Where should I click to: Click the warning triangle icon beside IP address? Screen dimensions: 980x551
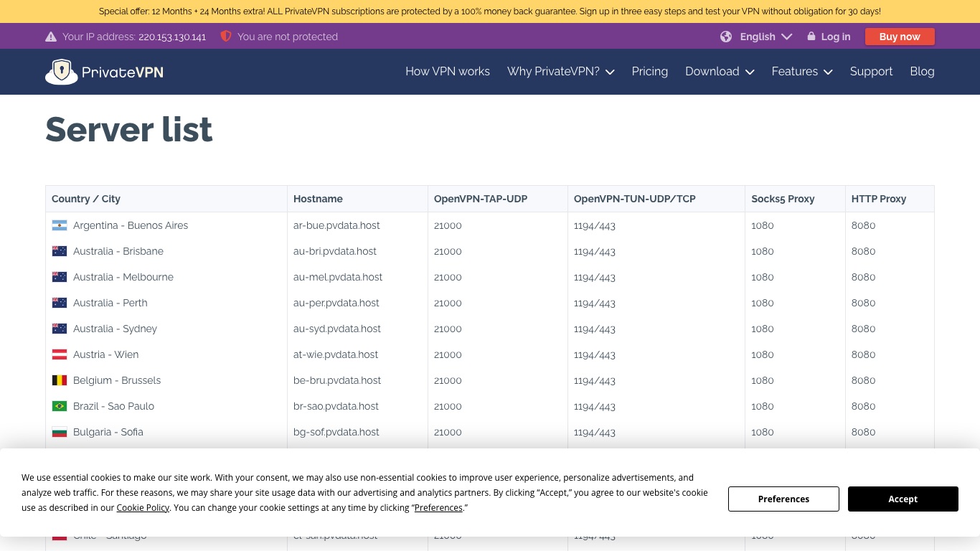point(51,37)
